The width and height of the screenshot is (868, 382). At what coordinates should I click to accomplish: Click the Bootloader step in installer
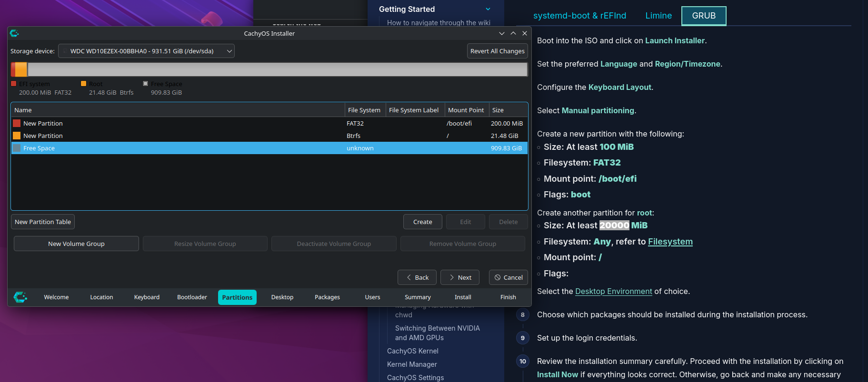(x=192, y=297)
